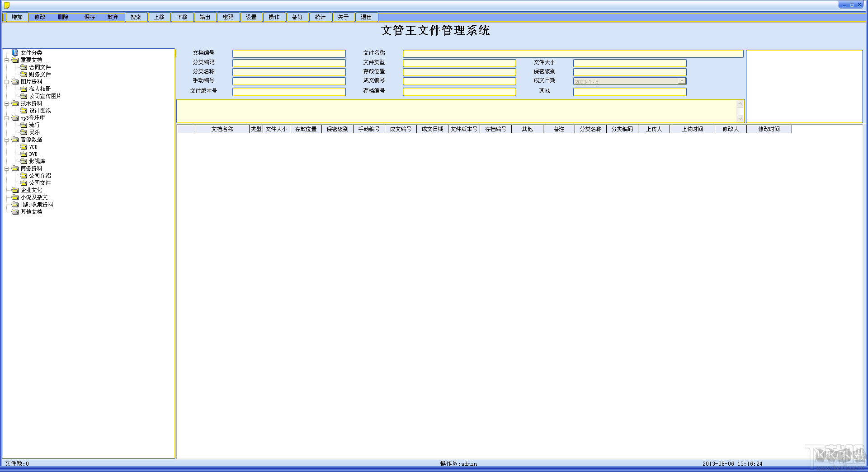
Task: Collapse the 商务资料 tree node
Action: (x=7, y=168)
